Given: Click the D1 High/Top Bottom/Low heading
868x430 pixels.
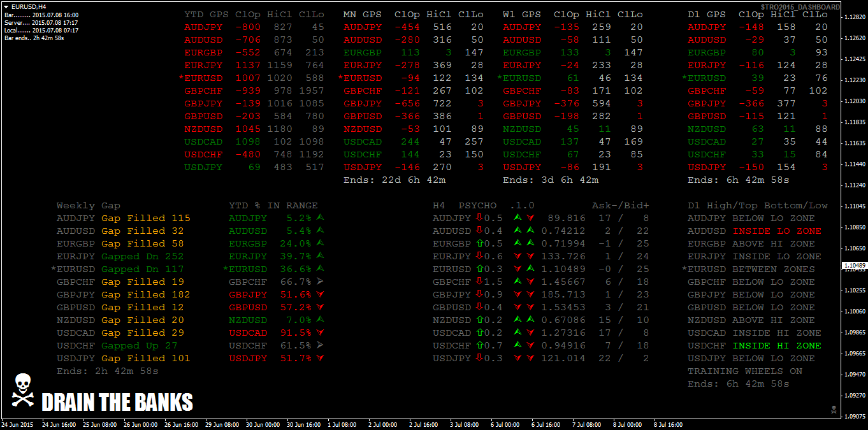Looking at the screenshot, I should click(x=758, y=205).
